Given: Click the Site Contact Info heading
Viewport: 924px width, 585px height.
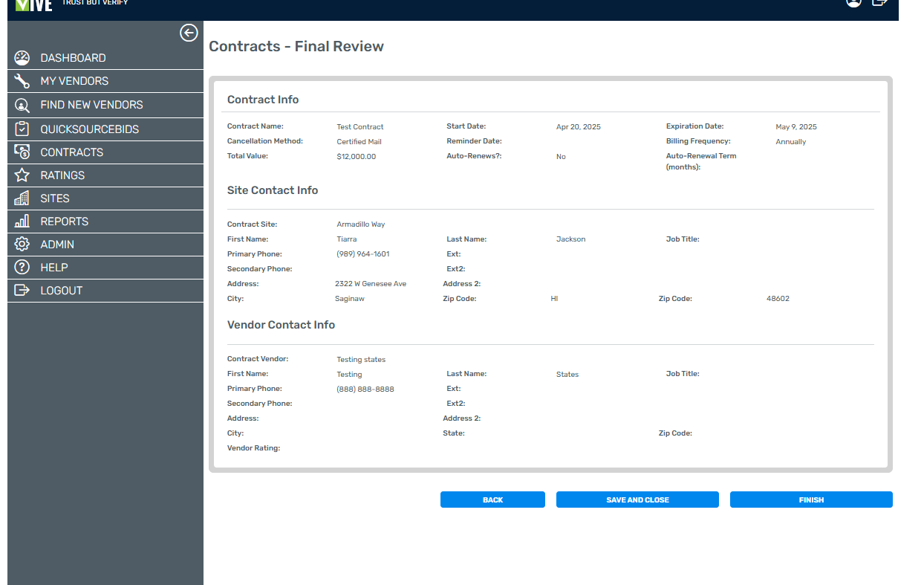Looking at the screenshot, I should 273,190.
